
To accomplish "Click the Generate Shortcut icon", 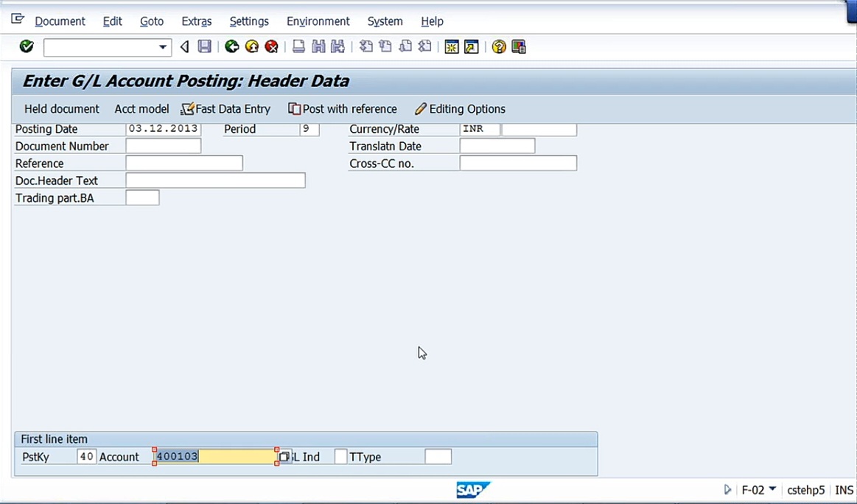I will (471, 46).
